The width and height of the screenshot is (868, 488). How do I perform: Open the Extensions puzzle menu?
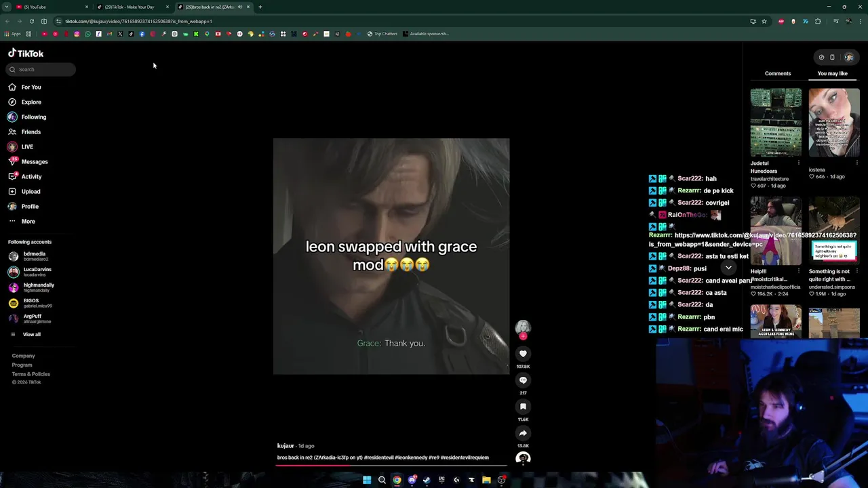[818, 21]
